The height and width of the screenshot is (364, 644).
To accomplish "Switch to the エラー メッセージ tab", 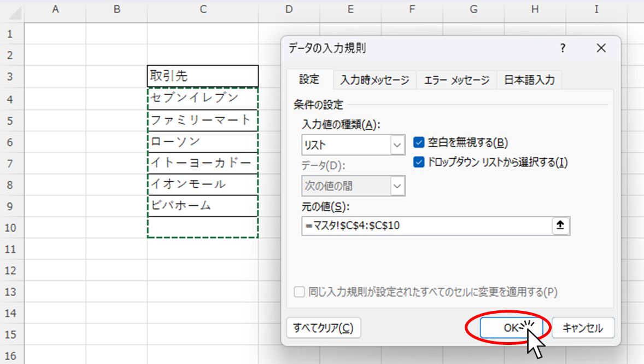I will pyautogui.click(x=456, y=80).
